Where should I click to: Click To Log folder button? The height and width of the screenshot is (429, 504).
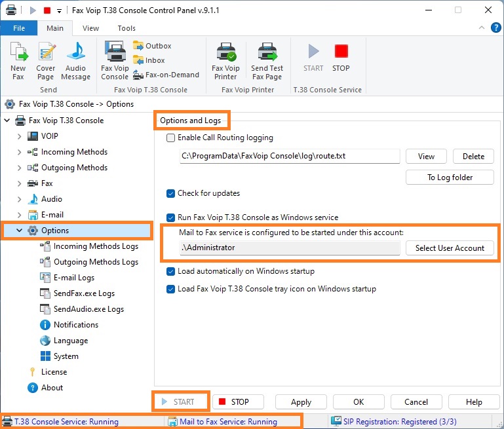(450, 177)
